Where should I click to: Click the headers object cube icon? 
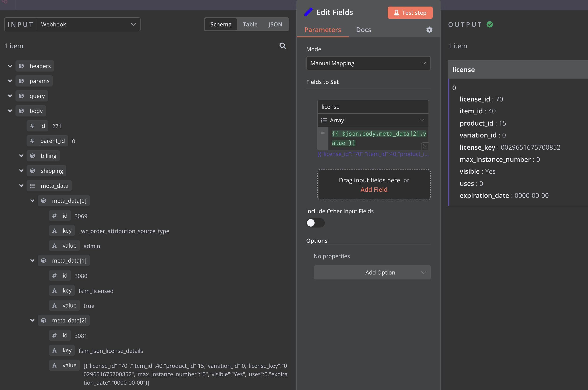pos(21,66)
